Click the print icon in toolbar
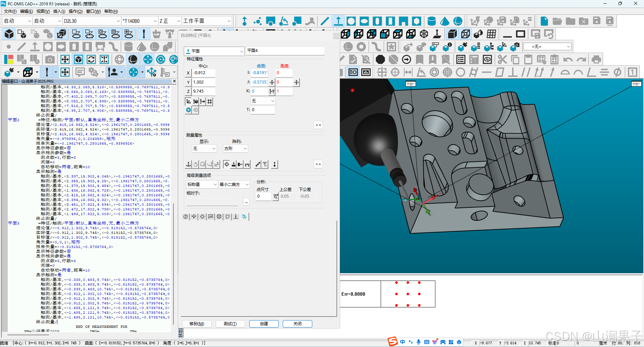644x347 pixels. [596, 59]
